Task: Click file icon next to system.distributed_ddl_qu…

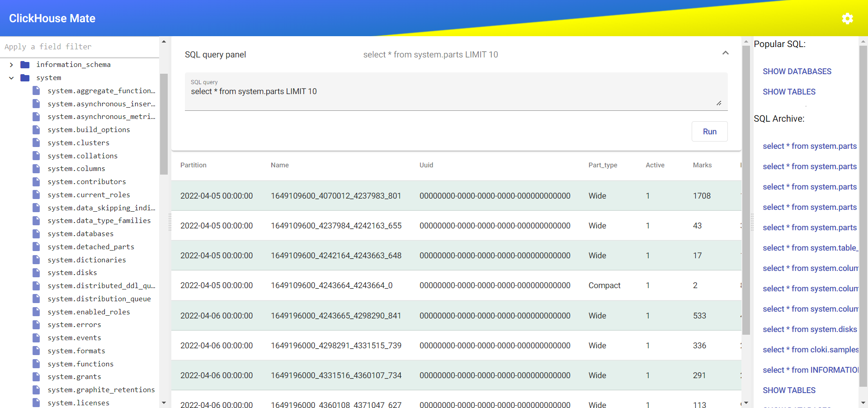Action: pos(36,286)
